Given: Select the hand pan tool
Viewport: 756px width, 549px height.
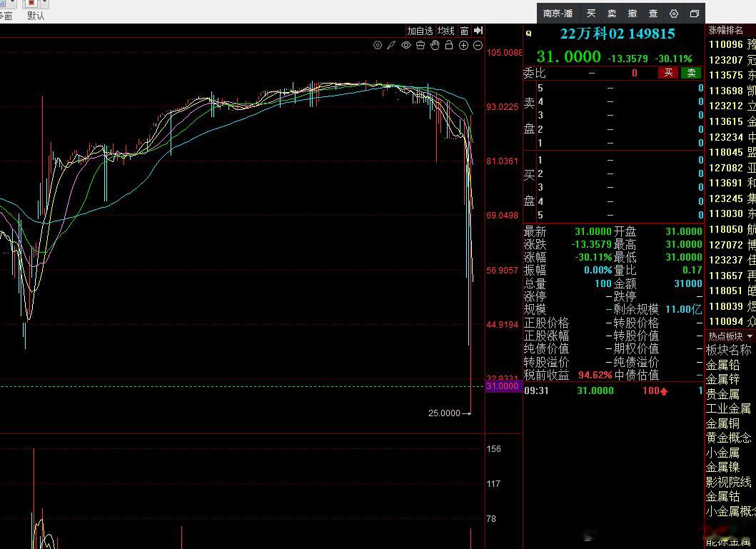Looking at the screenshot, I should click(x=435, y=45).
